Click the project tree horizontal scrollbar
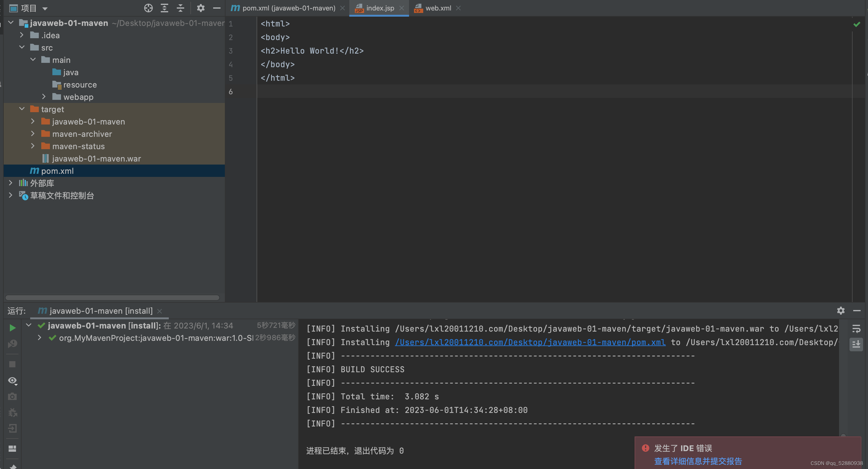 tap(112, 298)
